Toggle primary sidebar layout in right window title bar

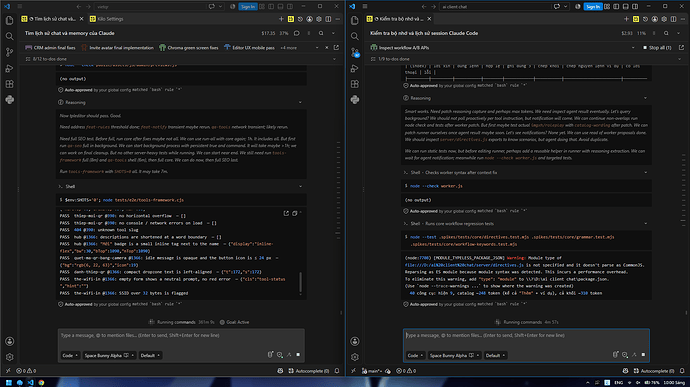616,7
